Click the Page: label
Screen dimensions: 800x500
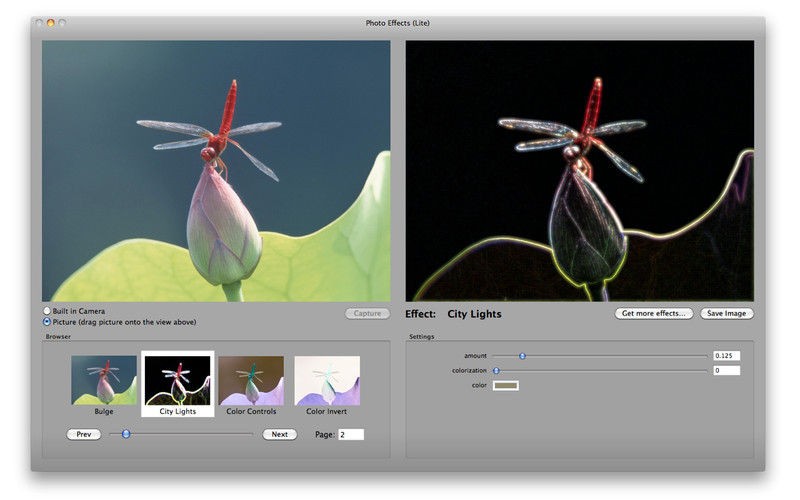click(x=325, y=435)
